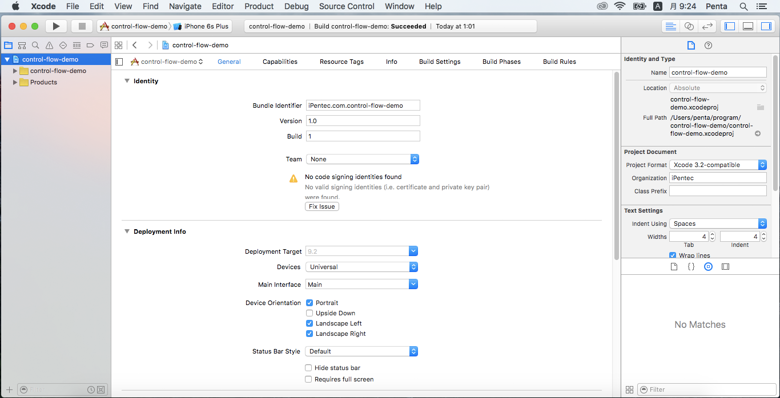780x398 pixels.
Task: Switch library to icon grid view
Action: (629, 390)
